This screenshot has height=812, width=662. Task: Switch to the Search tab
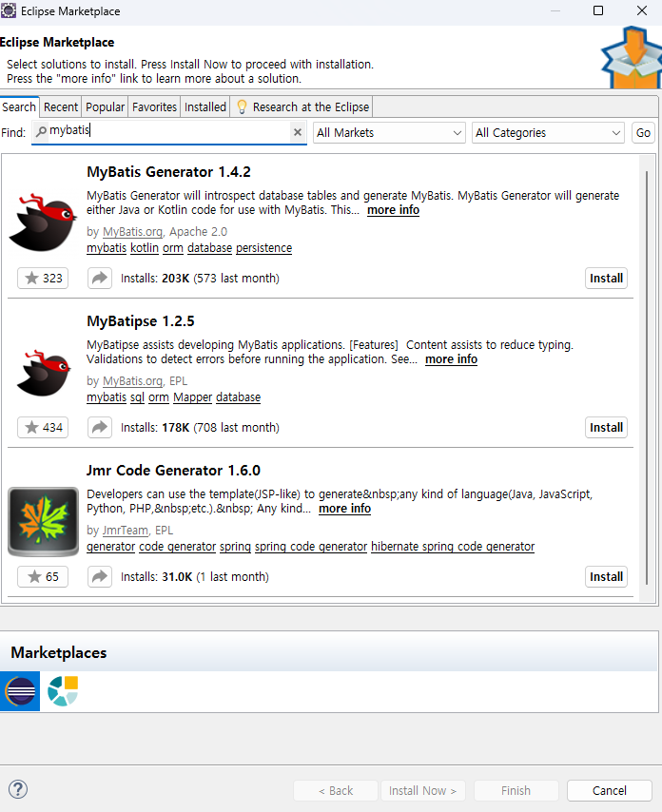19,107
